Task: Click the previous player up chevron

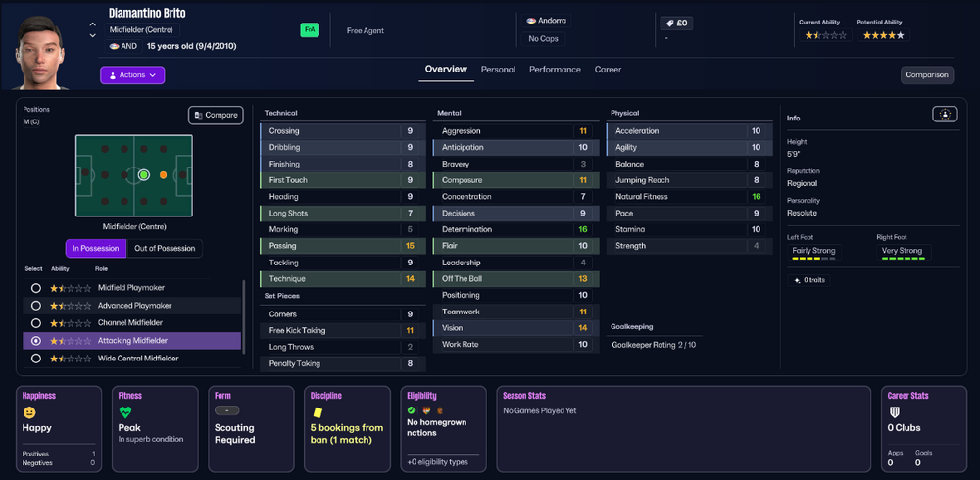Action: [x=93, y=25]
